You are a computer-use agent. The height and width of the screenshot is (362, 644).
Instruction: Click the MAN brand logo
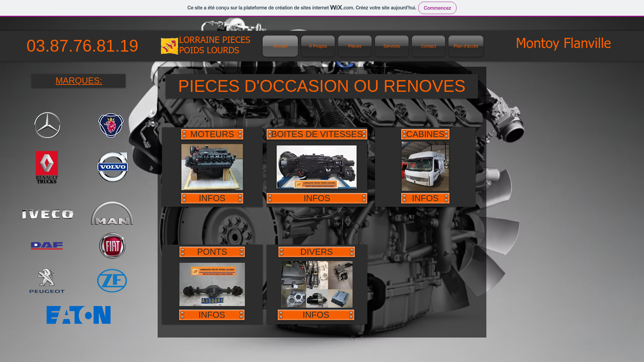[x=112, y=214]
